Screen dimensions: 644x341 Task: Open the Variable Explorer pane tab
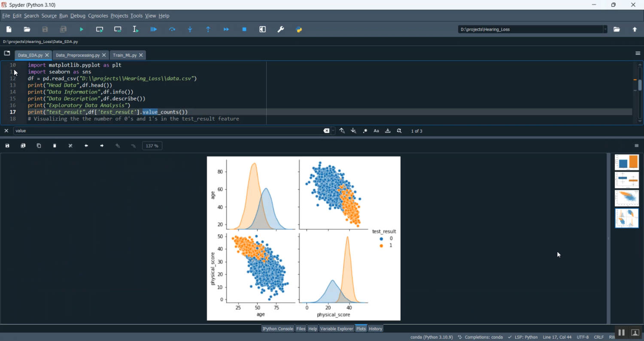pyautogui.click(x=337, y=329)
